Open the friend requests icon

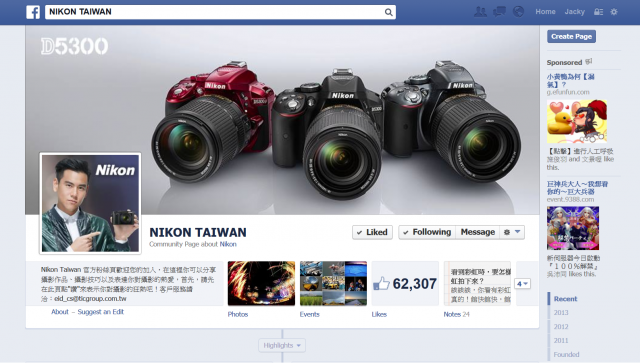coord(480,12)
